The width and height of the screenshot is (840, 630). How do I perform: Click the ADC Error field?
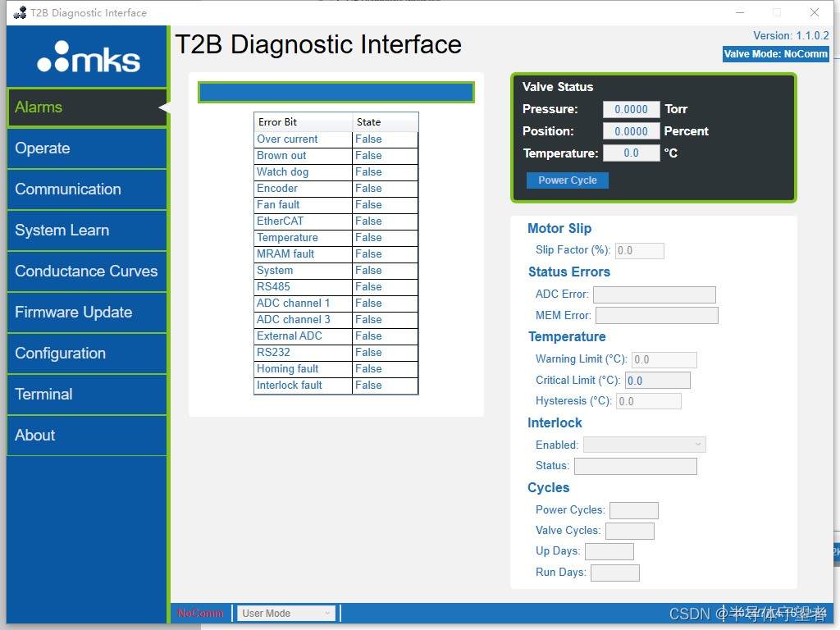[654, 294]
